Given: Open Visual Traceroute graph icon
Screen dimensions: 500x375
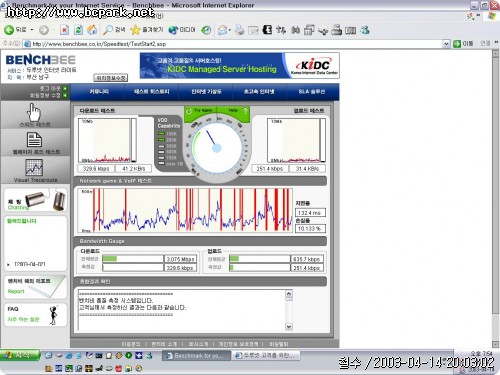Looking at the screenshot, I should [x=34, y=167].
